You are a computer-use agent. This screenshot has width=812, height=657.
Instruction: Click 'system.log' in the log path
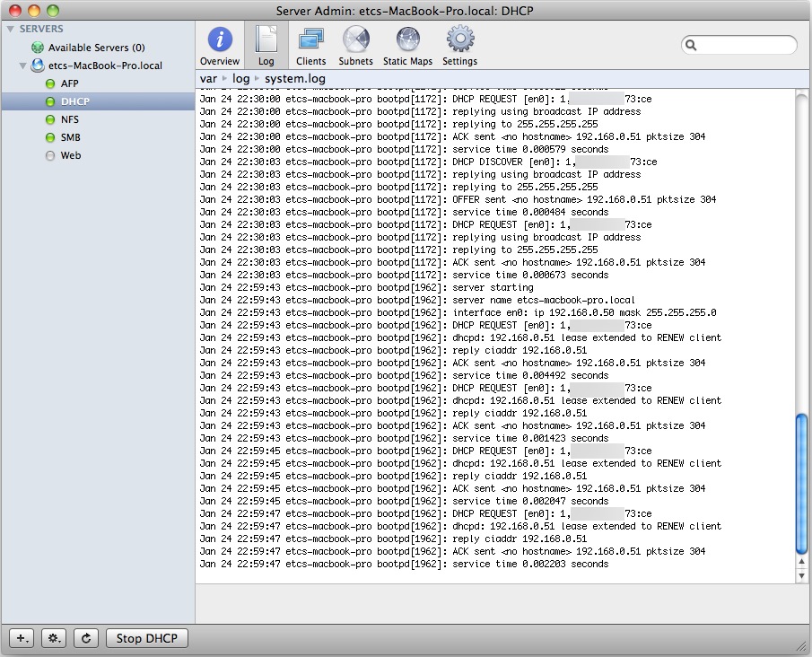click(x=294, y=79)
